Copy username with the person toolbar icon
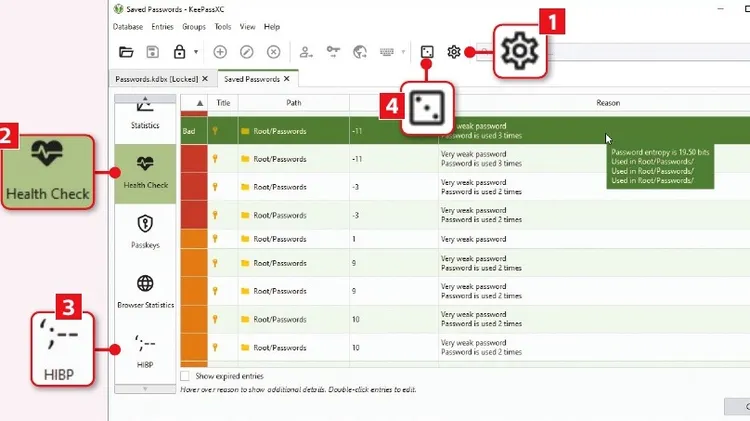 pos(306,52)
